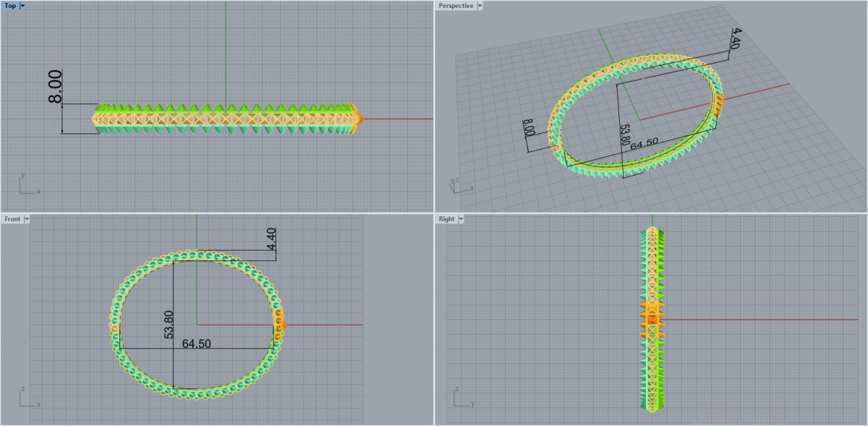The height and width of the screenshot is (426, 868).
Task: Click the bracelet side profile in Right viewport
Action: 652,319
